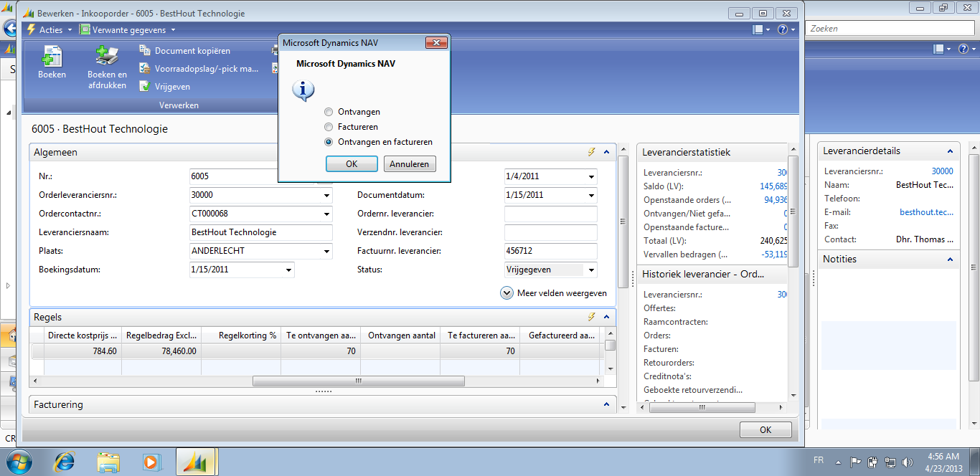Click the Algemeen lightning bolt actions icon
The image size is (980, 476).
[592, 152]
